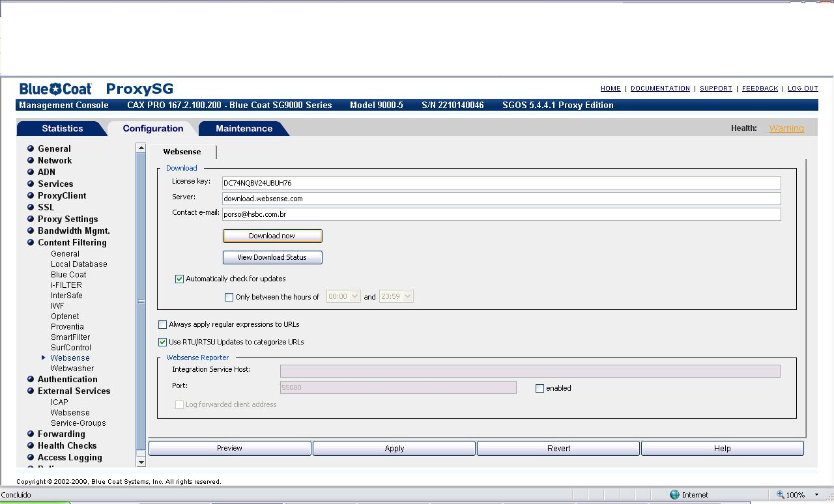Screen dimensions: 834x504
Task: Click the Integration Service Host field
Action: pyautogui.click(x=530, y=371)
